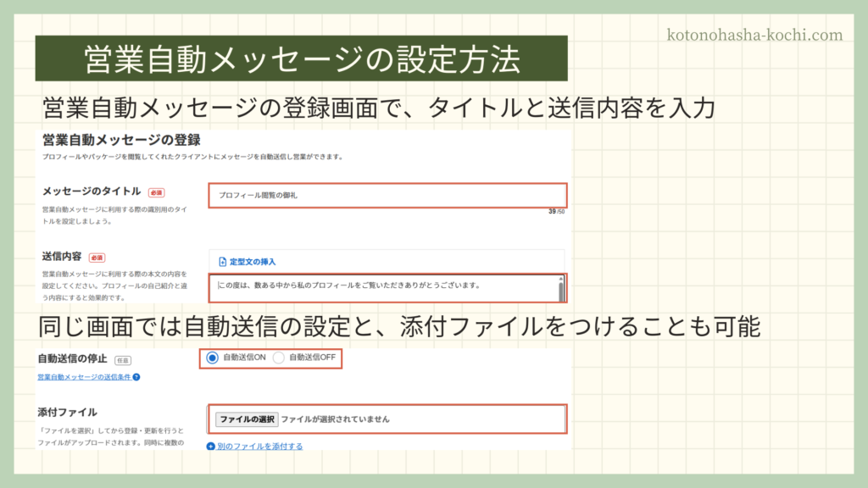Image resolution: width=868 pixels, height=488 pixels.
Task: Click the メッセージのタイトル input field
Action: click(x=386, y=195)
